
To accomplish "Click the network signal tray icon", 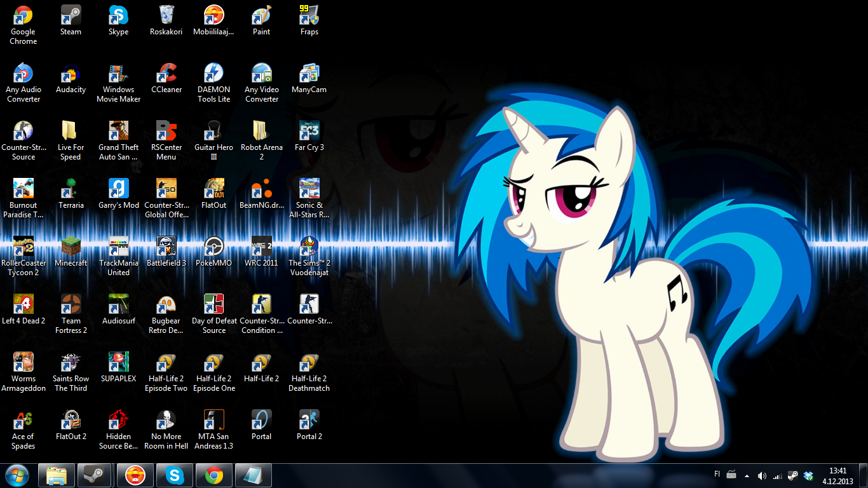I will point(777,476).
